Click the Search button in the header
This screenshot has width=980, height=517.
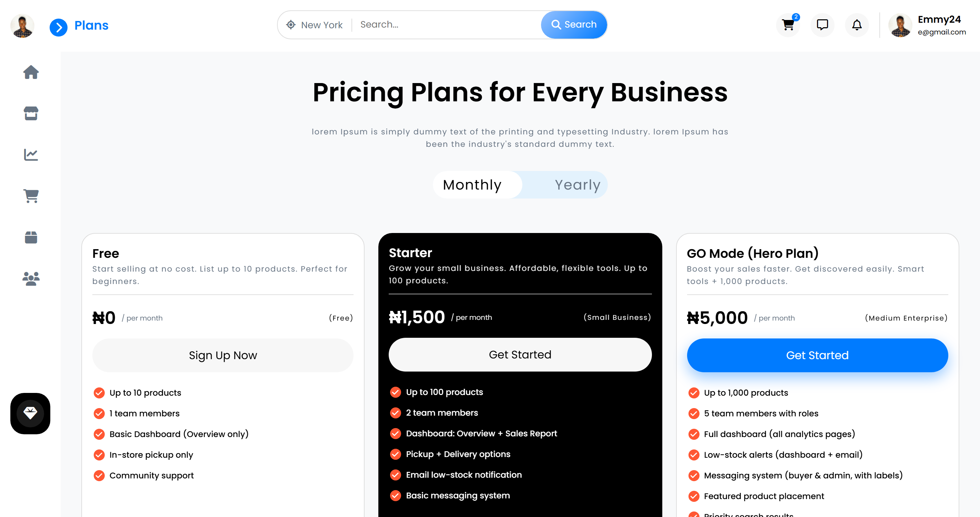574,24
